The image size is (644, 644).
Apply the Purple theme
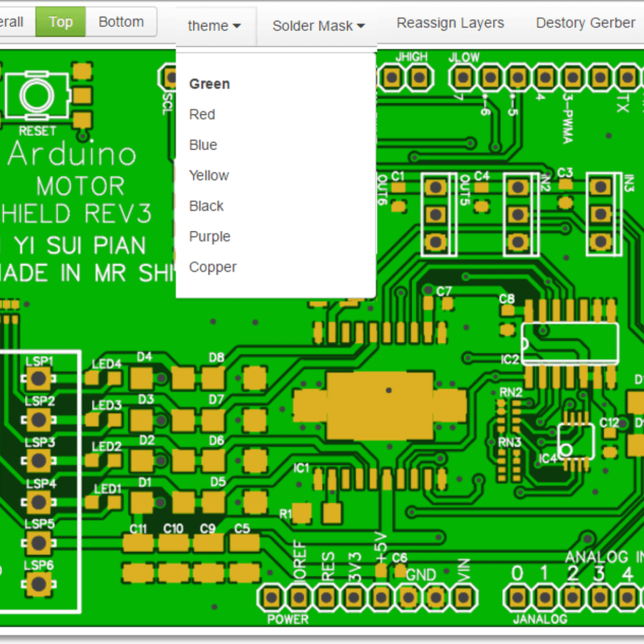209,237
